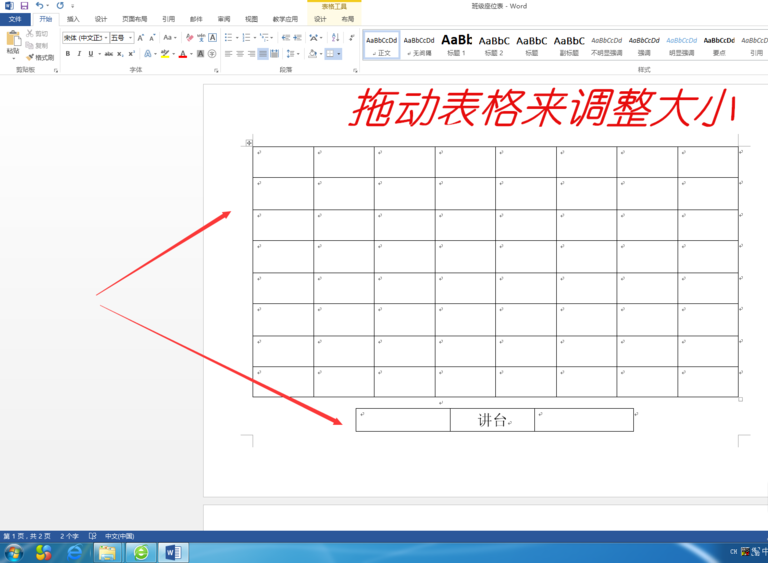
Task: Toggle Italic formatting
Action: pos(78,54)
